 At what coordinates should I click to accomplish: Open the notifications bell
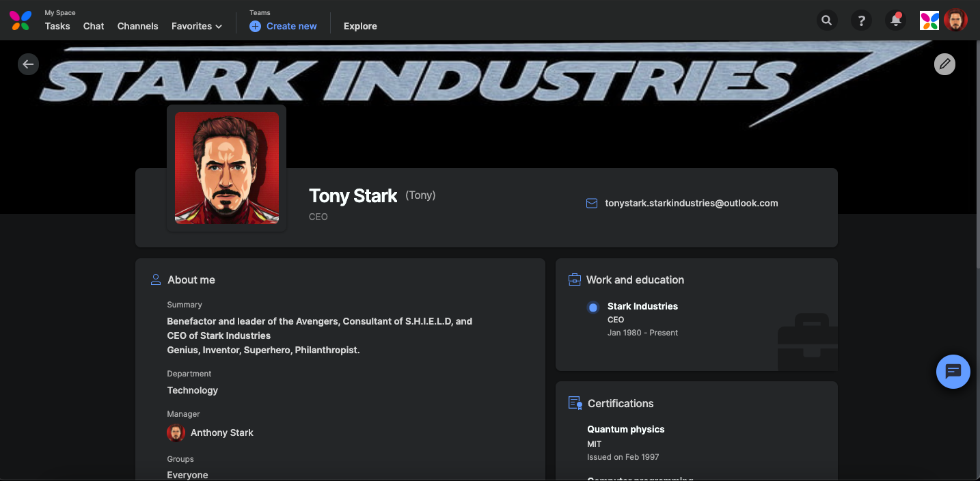(895, 20)
